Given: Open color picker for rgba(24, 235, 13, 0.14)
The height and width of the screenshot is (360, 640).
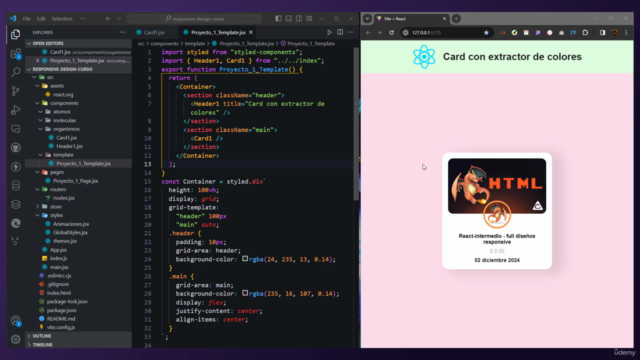Looking at the screenshot, I should [245, 258].
